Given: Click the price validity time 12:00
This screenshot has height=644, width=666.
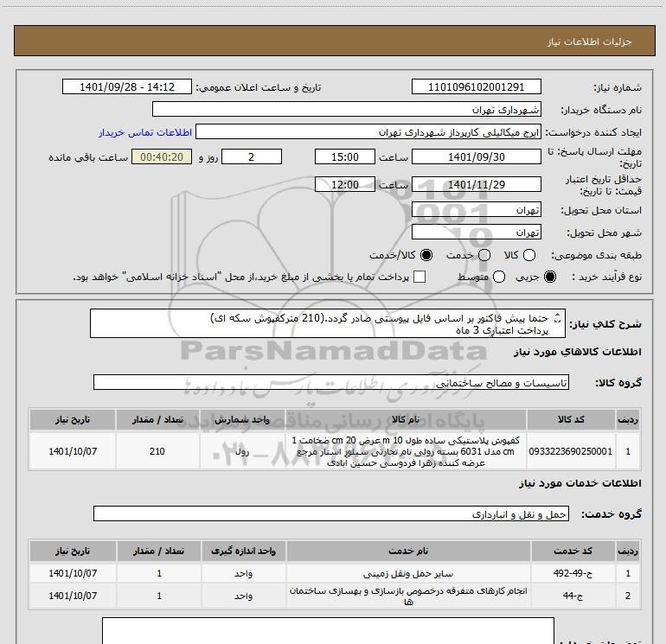Looking at the screenshot, I should coord(345,184).
